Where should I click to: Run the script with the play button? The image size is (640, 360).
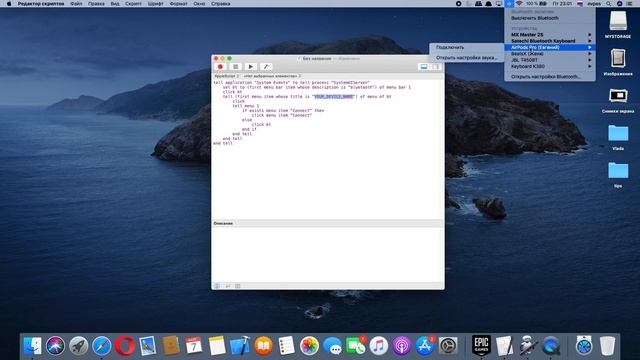tap(251, 67)
